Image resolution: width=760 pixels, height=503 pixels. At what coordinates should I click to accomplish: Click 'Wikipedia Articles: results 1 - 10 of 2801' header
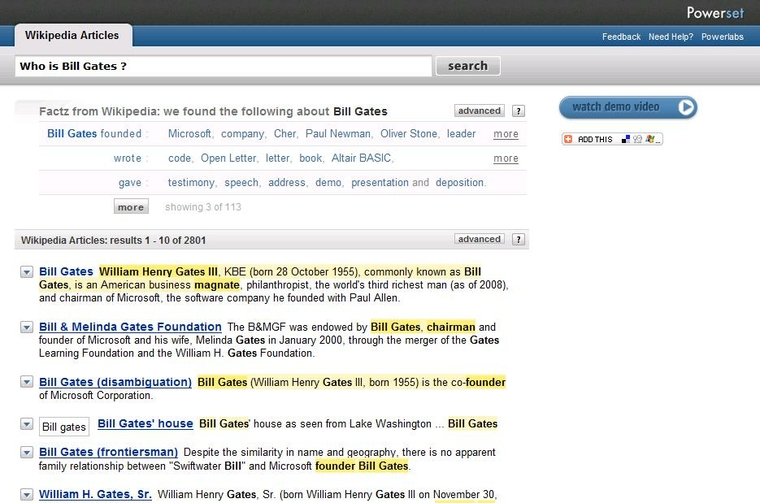(113, 240)
